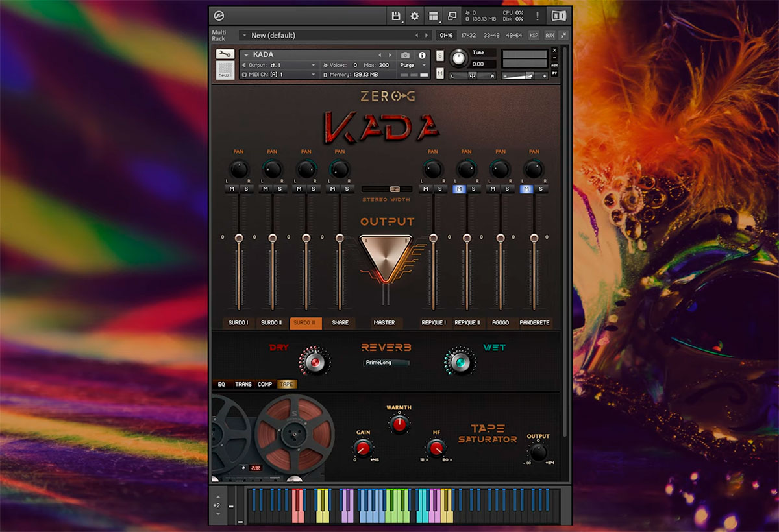779x532 pixels.
Task: Go to next multi preset arrow
Action: coord(427,35)
